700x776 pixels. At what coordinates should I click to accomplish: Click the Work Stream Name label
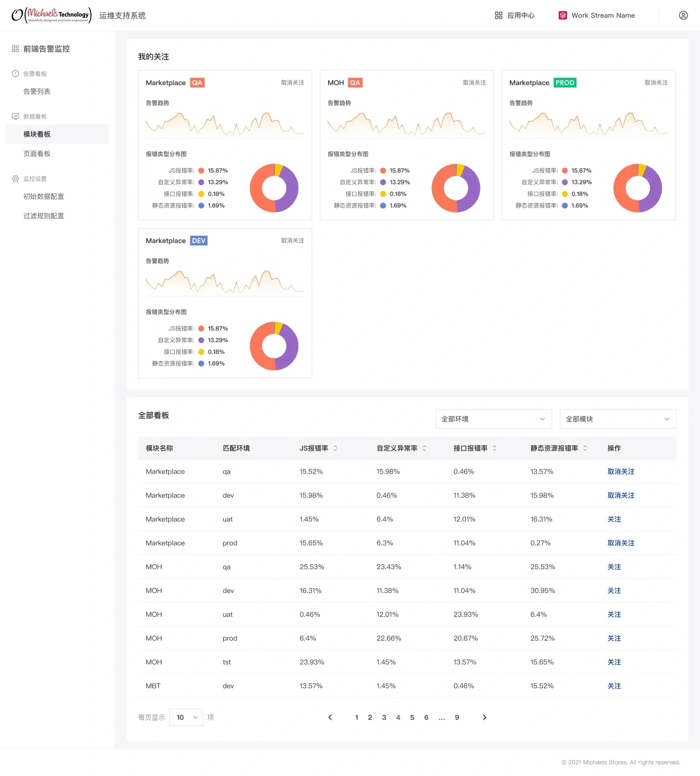pos(603,15)
